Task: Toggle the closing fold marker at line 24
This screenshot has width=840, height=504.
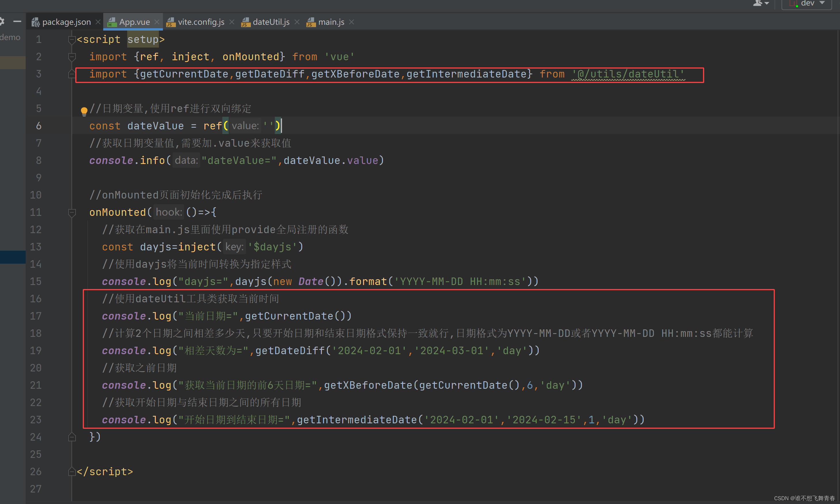Action: 72,437
